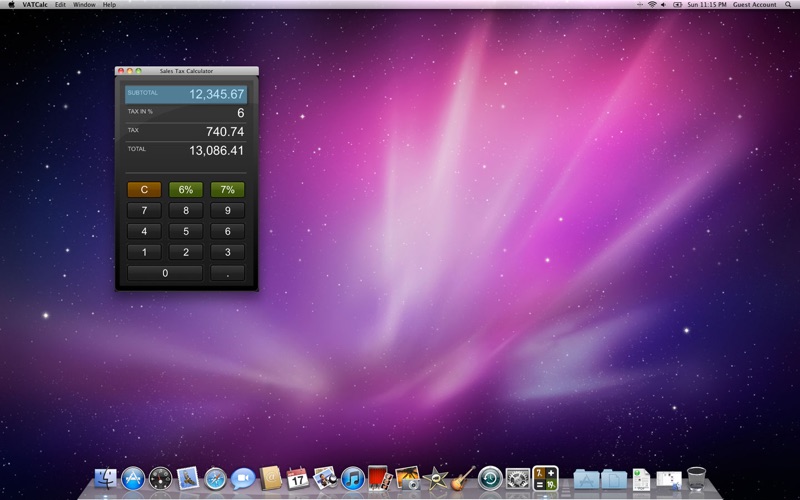This screenshot has height=500, width=800.
Task: Tap the decimal point key
Action: (x=228, y=273)
